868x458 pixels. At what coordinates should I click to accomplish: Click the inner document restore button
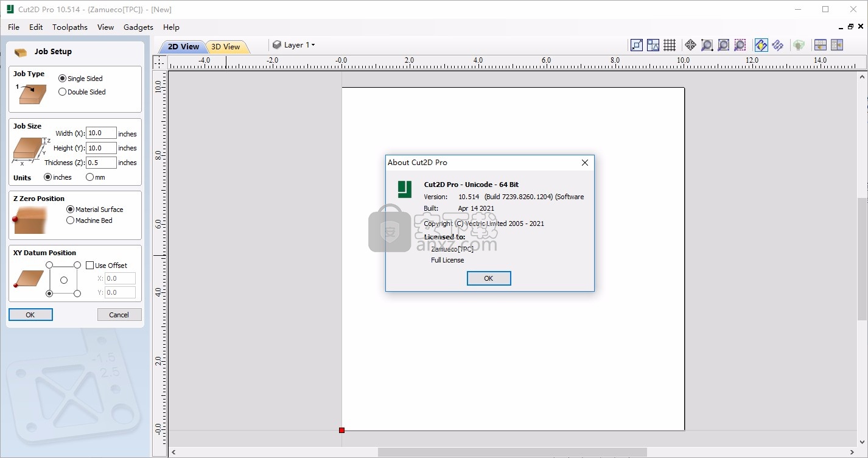(850, 27)
